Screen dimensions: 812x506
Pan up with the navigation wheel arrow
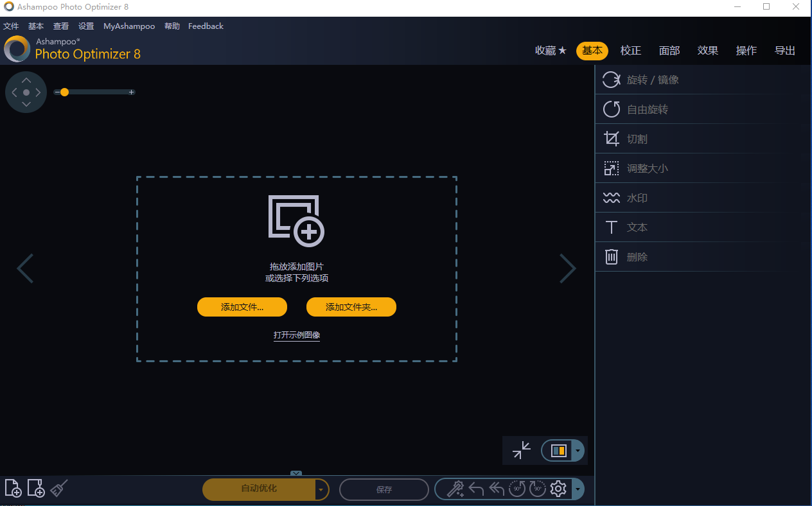click(26, 80)
